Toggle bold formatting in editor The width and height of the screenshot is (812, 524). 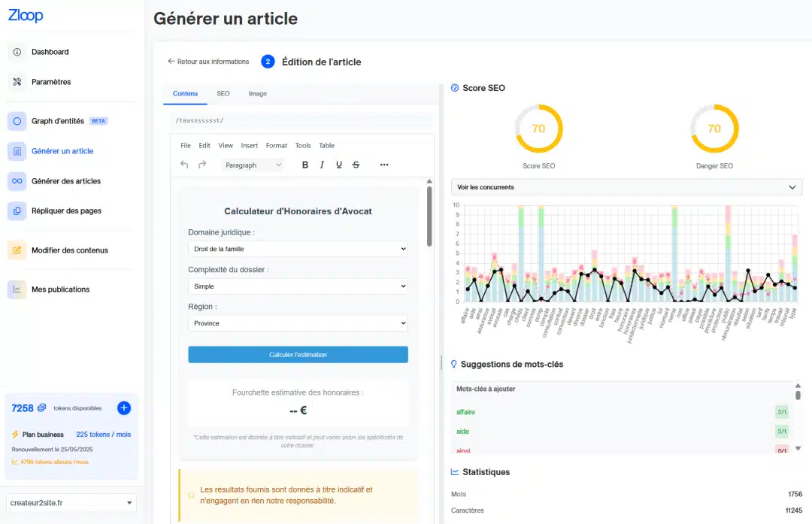(x=304, y=165)
